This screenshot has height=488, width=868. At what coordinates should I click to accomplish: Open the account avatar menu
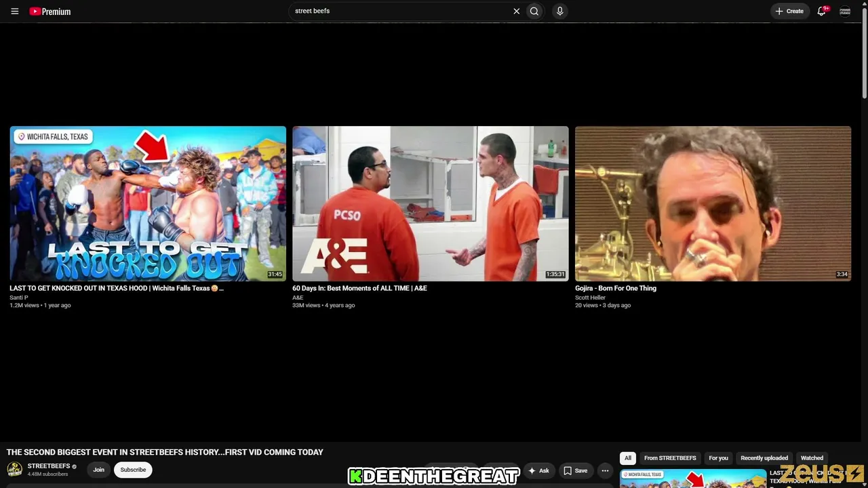click(845, 11)
